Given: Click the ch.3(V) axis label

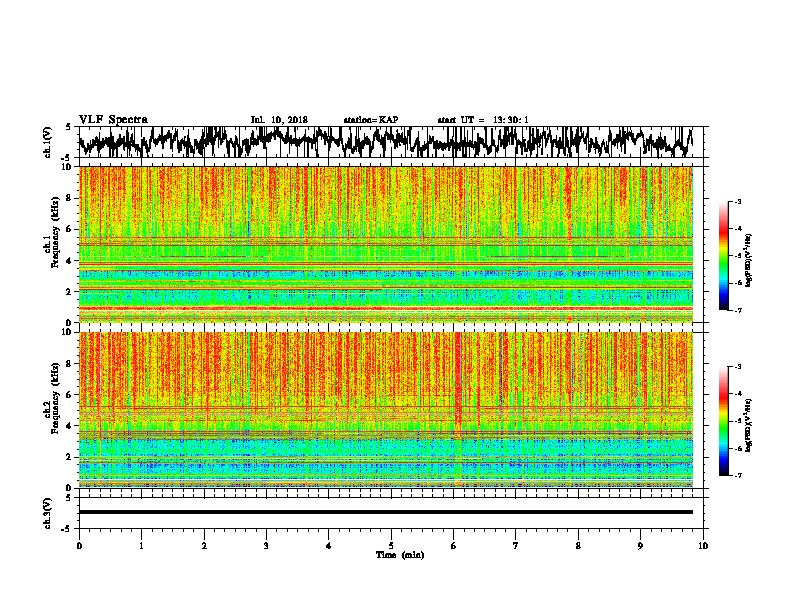Looking at the screenshot, I should pyautogui.click(x=48, y=513).
